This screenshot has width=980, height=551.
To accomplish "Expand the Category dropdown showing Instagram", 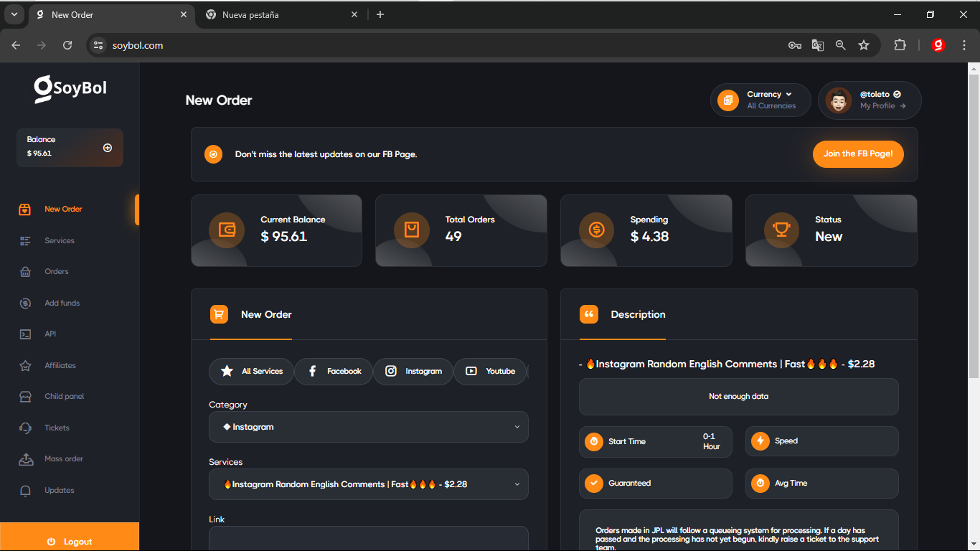I will coord(368,427).
